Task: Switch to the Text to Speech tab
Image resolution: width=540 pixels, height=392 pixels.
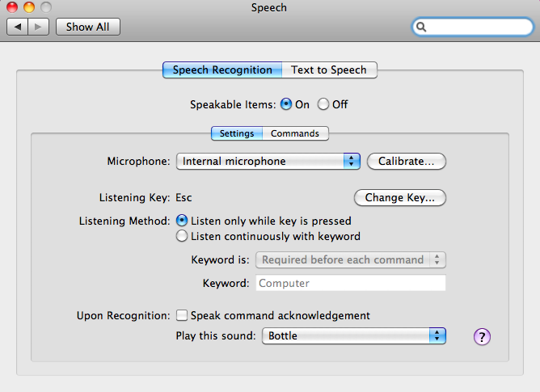Action: coord(329,70)
